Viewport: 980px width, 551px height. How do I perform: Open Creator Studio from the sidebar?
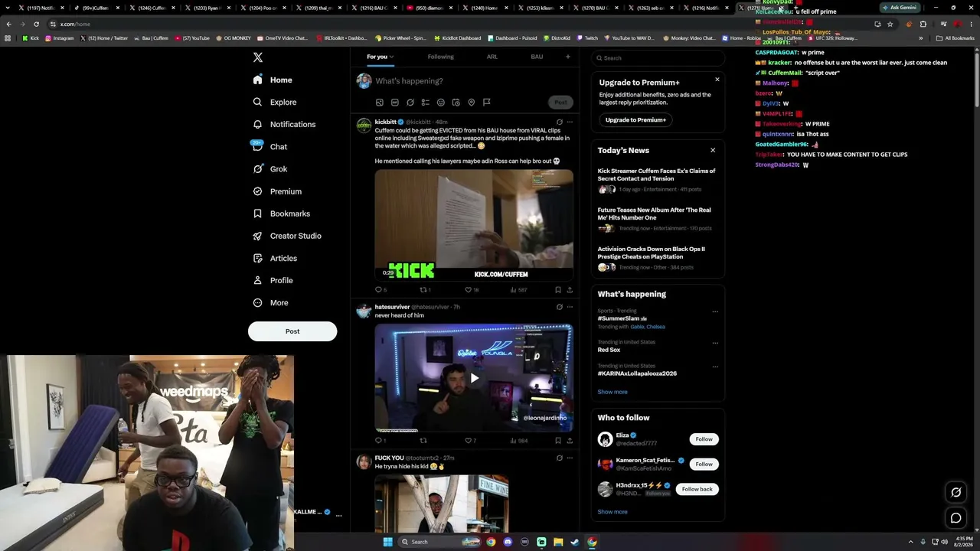[x=287, y=236]
